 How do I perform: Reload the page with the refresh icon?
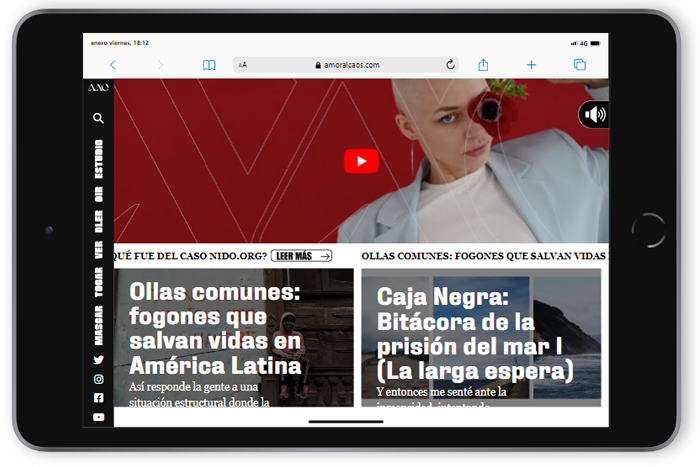[x=450, y=65]
